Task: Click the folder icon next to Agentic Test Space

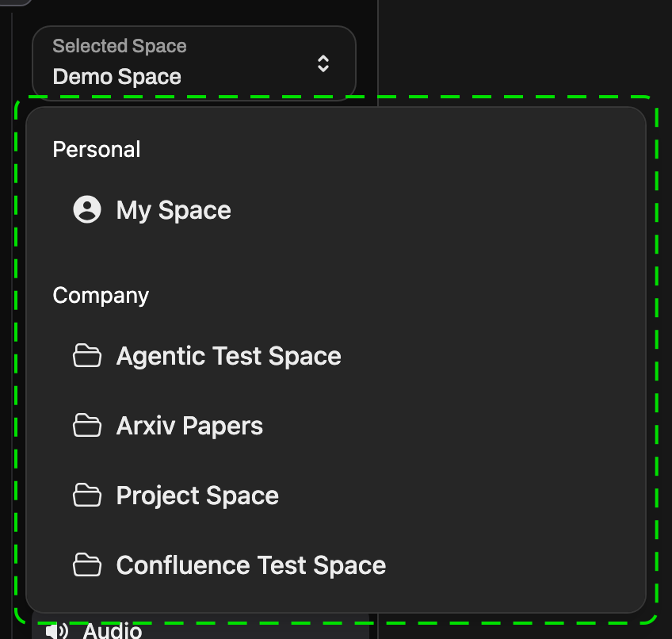Action: tap(87, 355)
